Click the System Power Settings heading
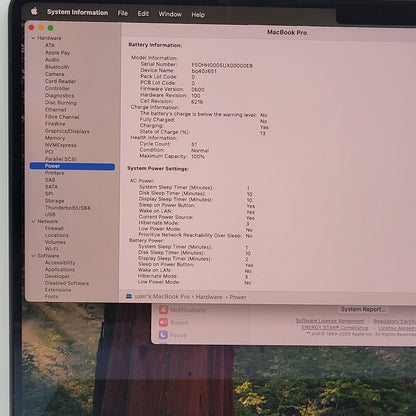The width and height of the screenshot is (416, 416). pyautogui.click(x=158, y=168)
